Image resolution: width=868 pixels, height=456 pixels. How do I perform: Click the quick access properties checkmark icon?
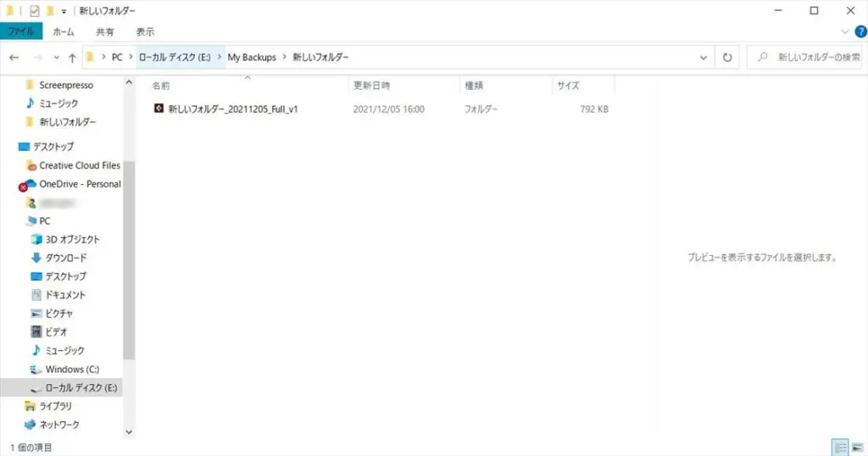pyautogui.click(x=34, y=10)
